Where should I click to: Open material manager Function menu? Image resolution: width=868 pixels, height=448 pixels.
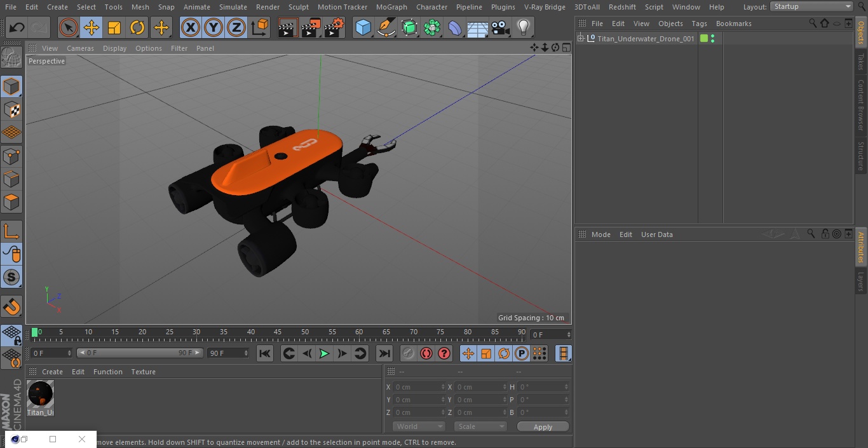108,372
